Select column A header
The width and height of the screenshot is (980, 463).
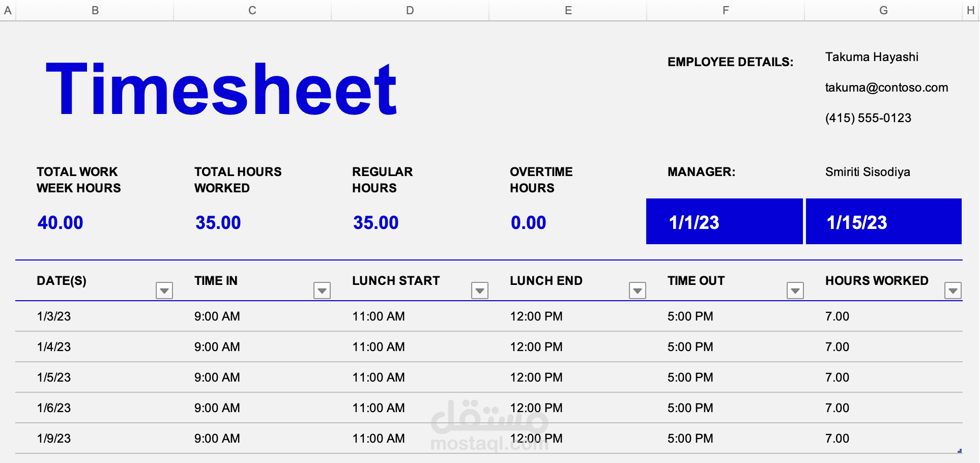(x=8, y=10)
